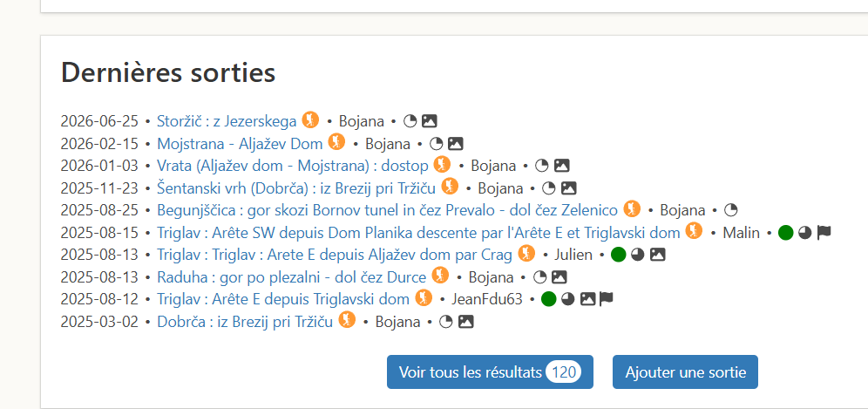Click flag icon on Malin's Triglav outing
868x409 pixels.
824,233
